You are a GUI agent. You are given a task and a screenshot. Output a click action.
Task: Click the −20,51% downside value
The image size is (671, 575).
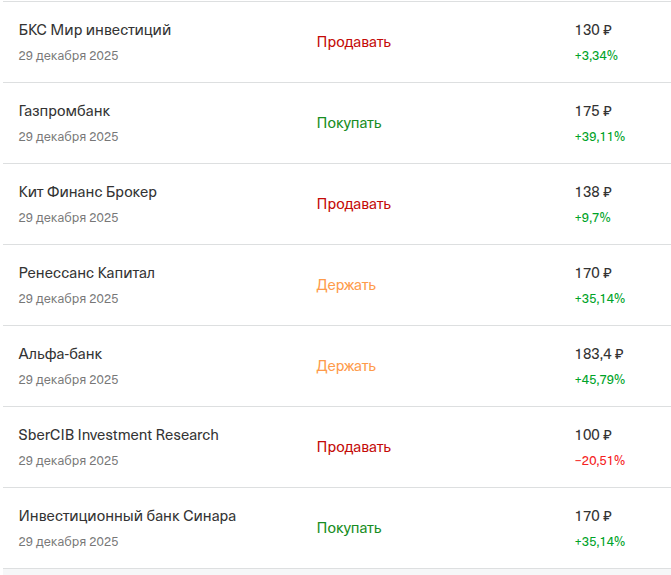click(600, 461)
